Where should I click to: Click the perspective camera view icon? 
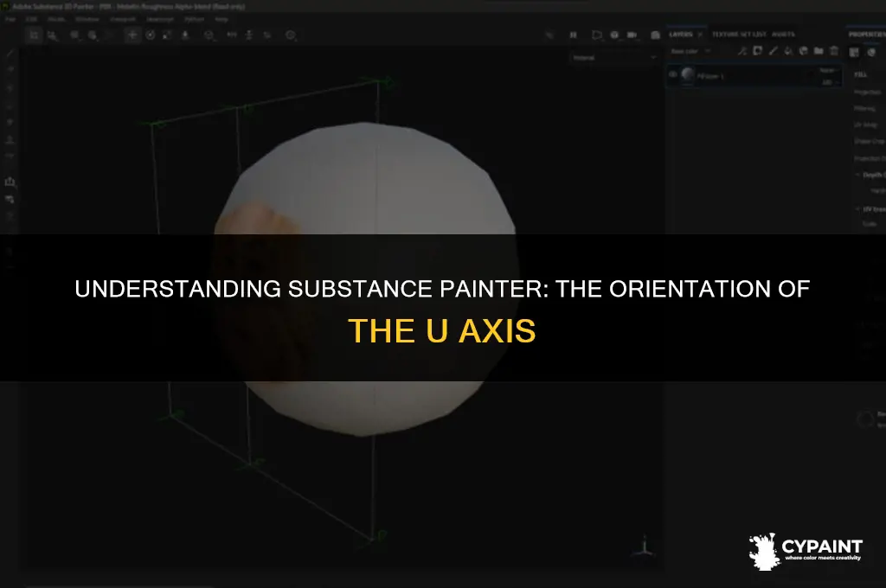(597, 35)
